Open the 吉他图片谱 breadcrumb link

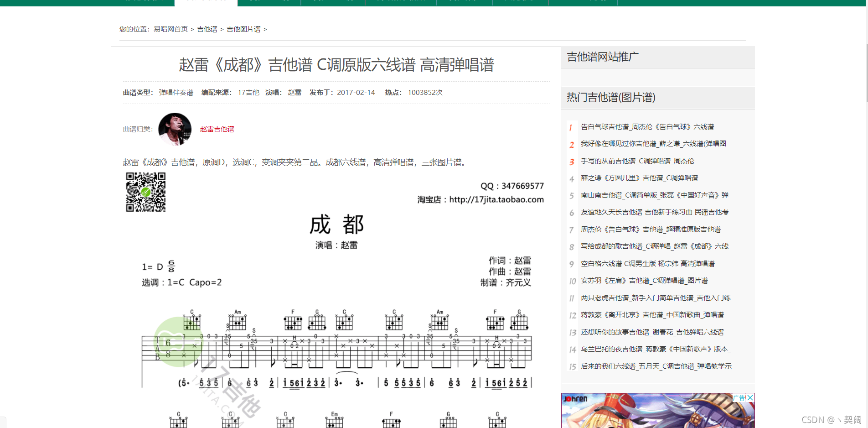click(243, 29)
